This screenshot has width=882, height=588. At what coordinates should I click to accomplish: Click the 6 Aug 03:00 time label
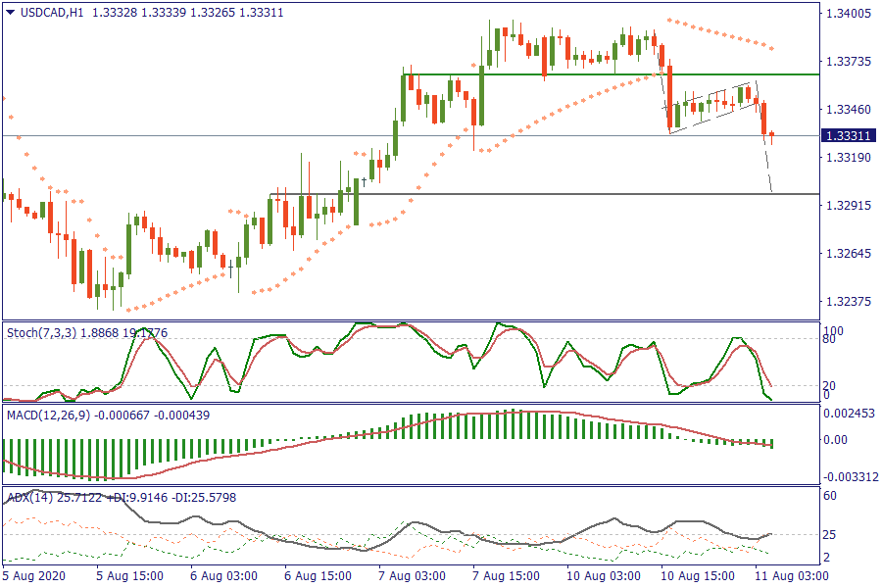(223, 576)
